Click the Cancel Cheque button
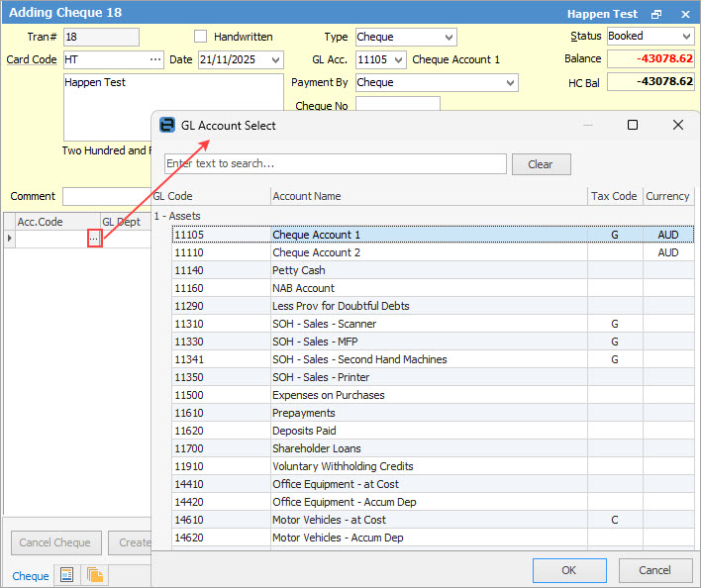Image resolution: width=701 pixels, height=588 pixels. point(55,542)
